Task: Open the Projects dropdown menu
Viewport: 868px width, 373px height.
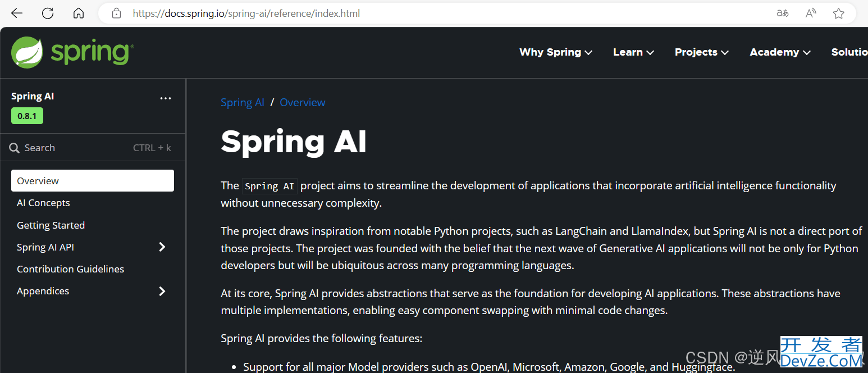Action: tap(702, 52)
